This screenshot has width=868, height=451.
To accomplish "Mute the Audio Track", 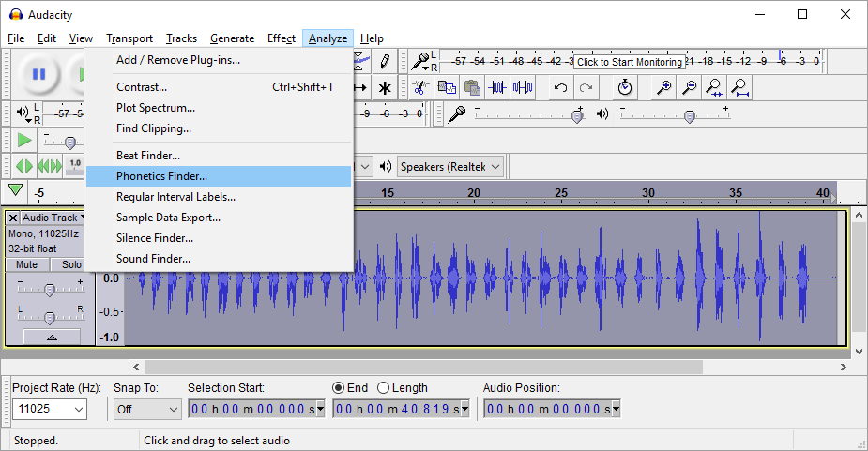I will pos(26,264).
